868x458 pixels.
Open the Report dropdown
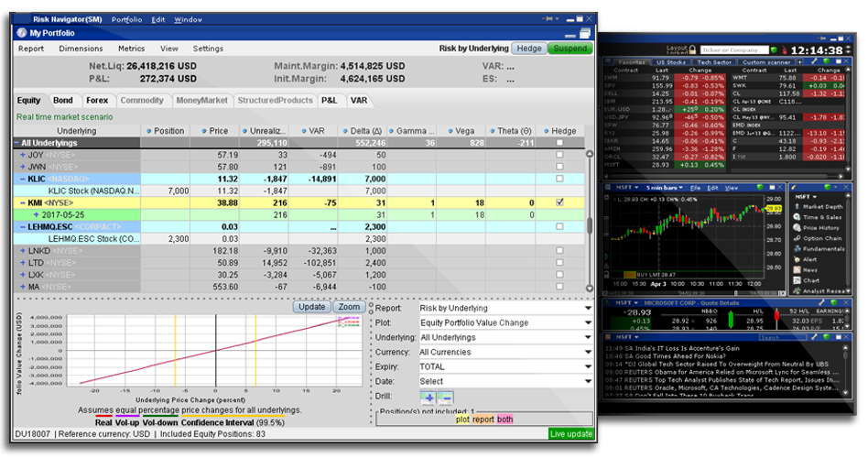[505, 308]
